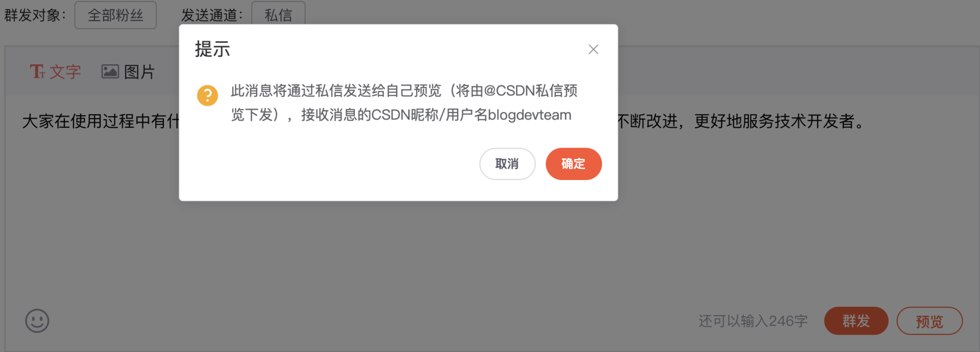Click the 发送通道 label
This screenshot has width=980, height=352.
(x=211, y=15)
